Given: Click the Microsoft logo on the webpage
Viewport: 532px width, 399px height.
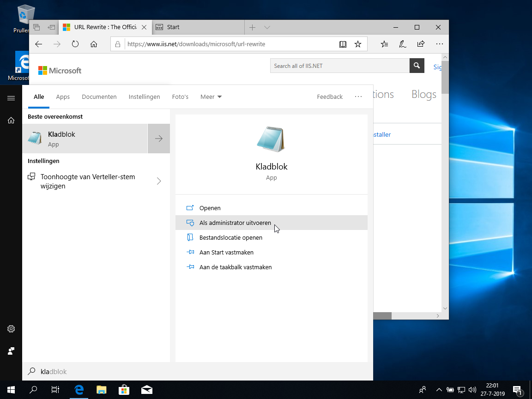Looking at the screenshot, I should tap(60, 71).
